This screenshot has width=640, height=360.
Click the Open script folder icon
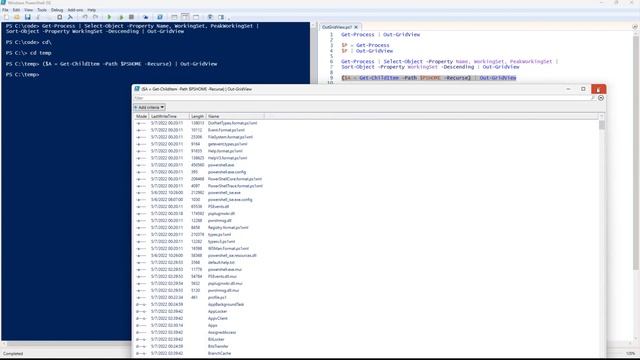(17, 17)
